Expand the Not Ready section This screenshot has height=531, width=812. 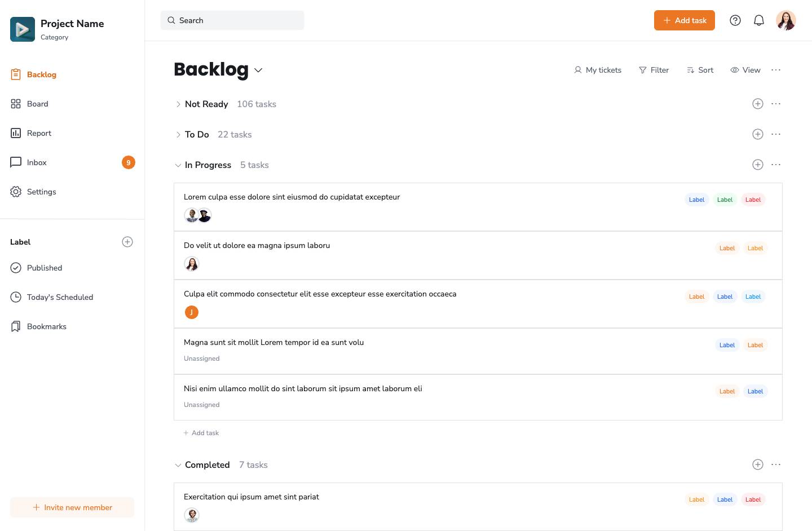tap(178, 104)
